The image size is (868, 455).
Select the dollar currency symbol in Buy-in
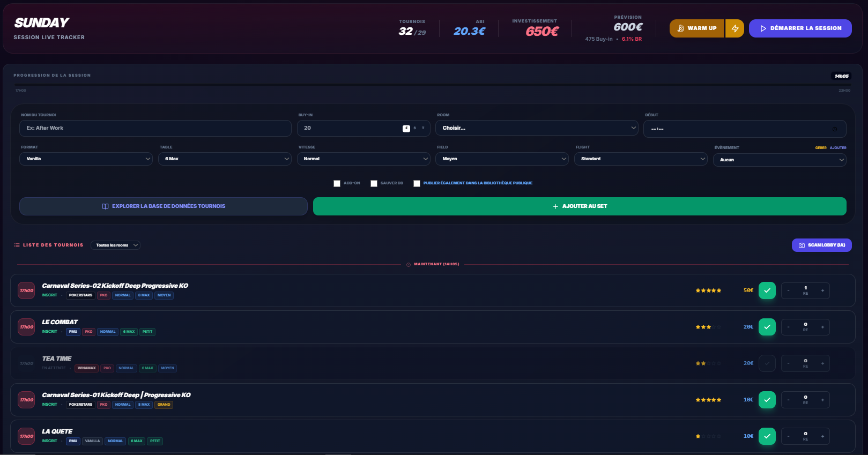pyautogui.click(x=414, y=128)
